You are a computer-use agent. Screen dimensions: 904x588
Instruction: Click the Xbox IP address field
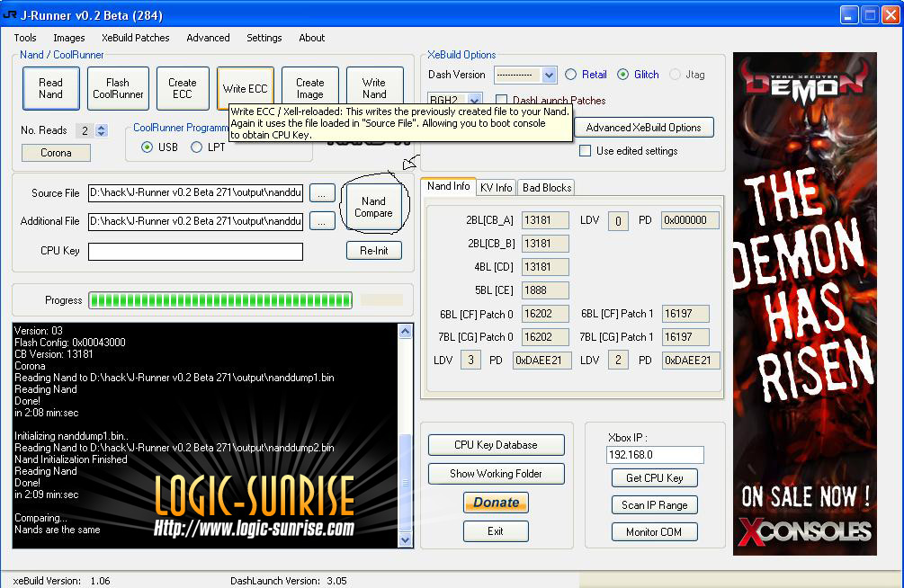tap(655, 455)
